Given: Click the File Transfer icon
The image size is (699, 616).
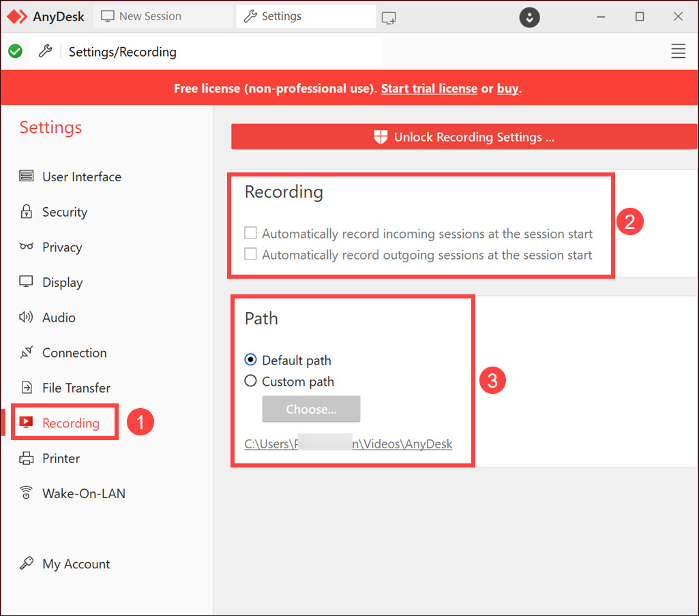Looking at the screenshot, I should click(x=27, y=388).
